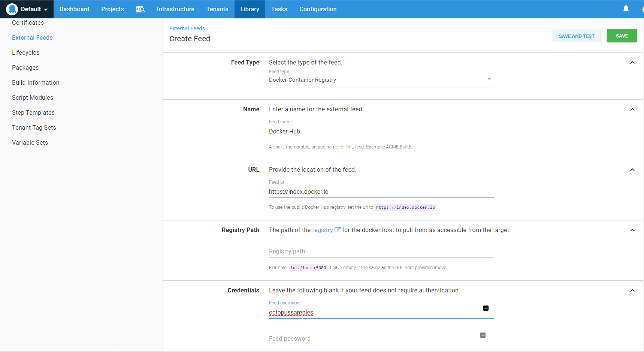644x352 pixels.
Task: Open the search icon in top navigation
Action: 140,9
